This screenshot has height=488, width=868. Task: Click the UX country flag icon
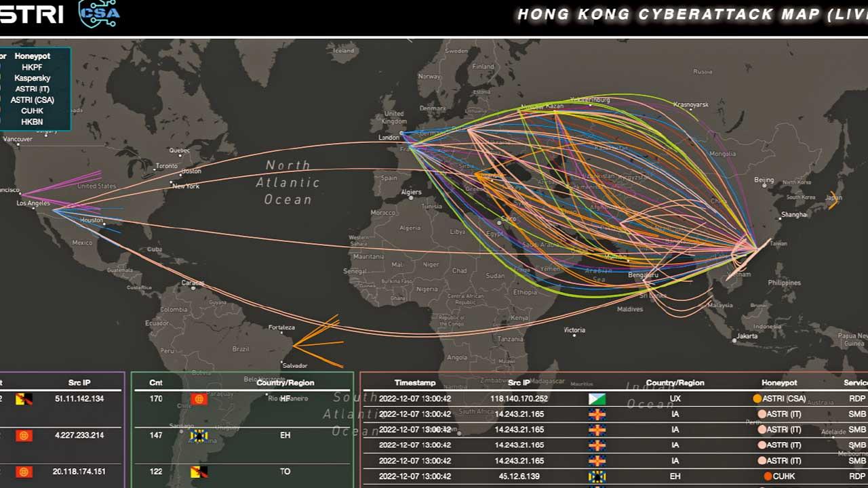[x=597, y=399]
